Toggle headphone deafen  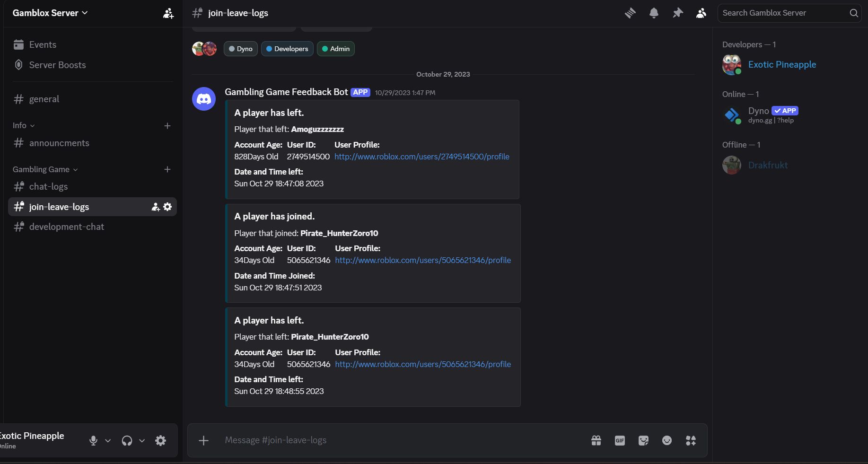(127, 440)
